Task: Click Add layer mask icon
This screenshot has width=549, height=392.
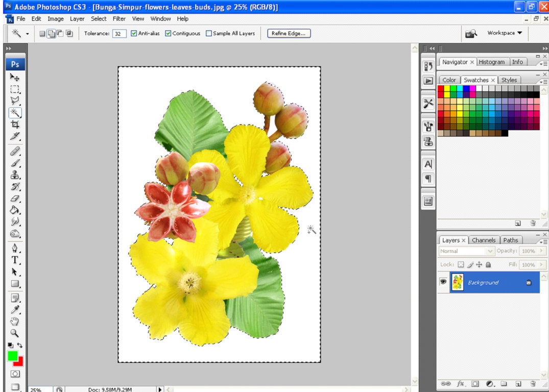Action: [475, 384]
